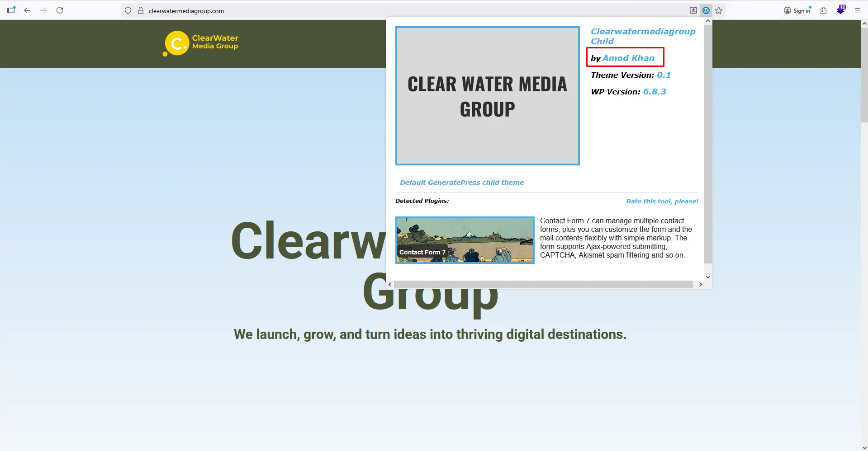Open the tracking protection shield
Image resolution: width=868 pixels, height=451 pixels.
[x=128, y=10]
